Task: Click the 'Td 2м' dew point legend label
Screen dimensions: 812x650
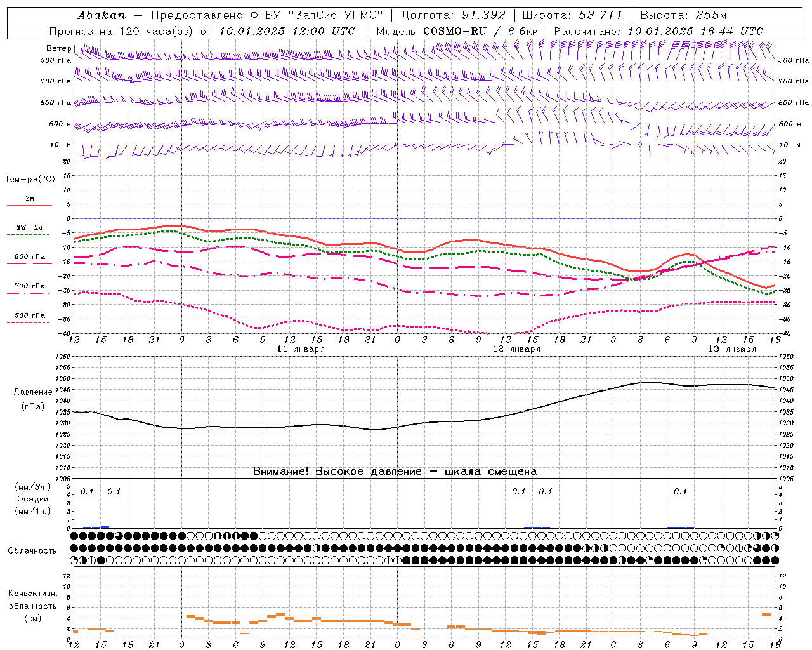Action: [30, 227]
